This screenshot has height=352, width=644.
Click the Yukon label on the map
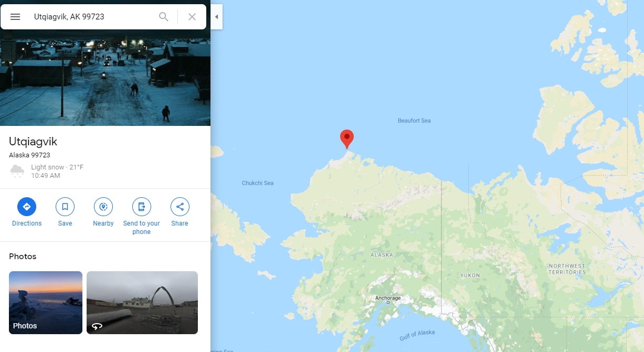470,275
